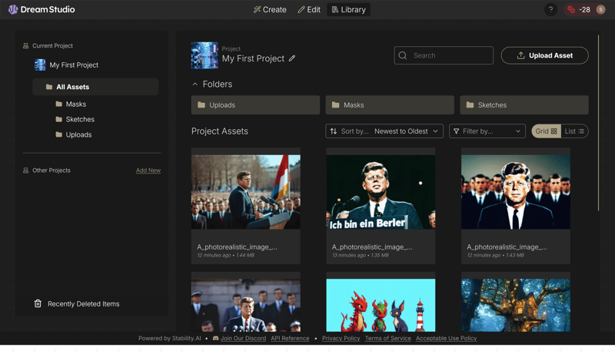Click the Upload Asset button
This screenshot has height=364, width=615.
click(x=544, y=55)
